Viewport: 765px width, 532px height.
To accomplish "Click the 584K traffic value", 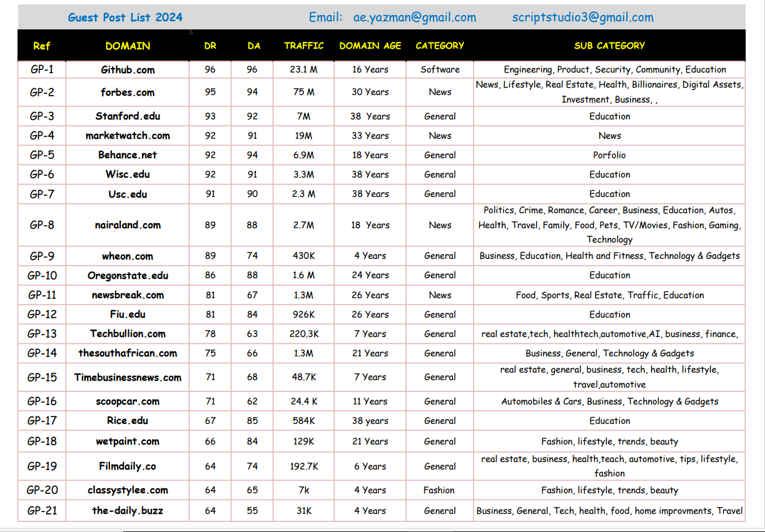I will (304, 421).
